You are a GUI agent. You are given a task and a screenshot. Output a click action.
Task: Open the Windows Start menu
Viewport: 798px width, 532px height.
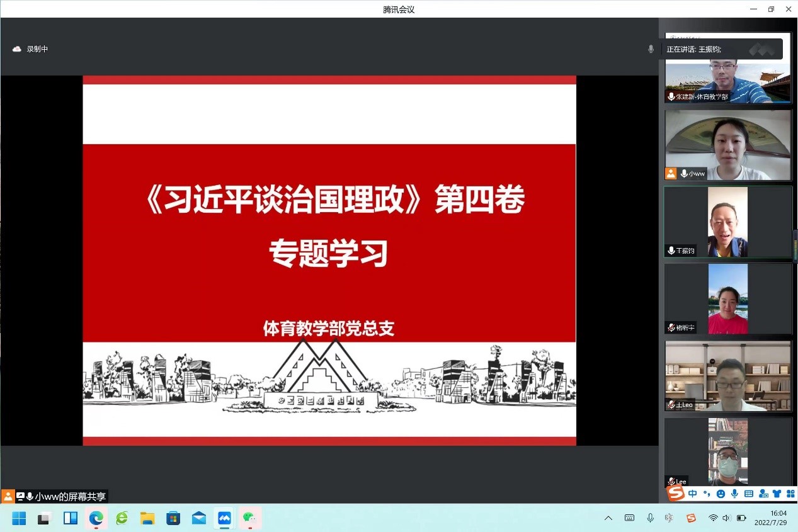(x=19, y=518)
